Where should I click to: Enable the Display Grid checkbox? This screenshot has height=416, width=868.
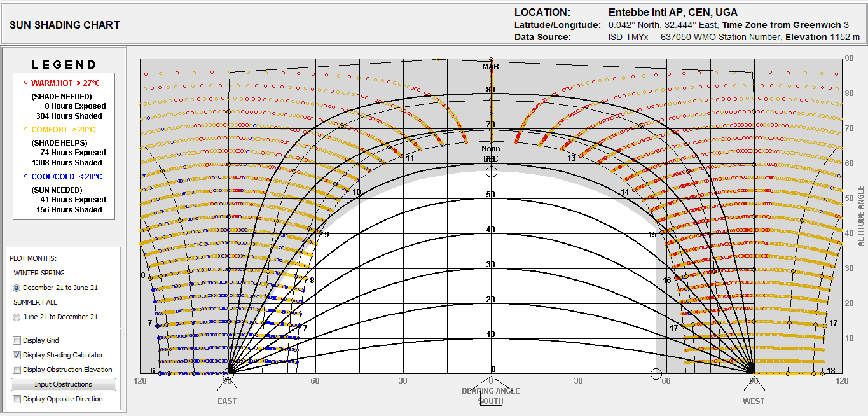(16, 340)
